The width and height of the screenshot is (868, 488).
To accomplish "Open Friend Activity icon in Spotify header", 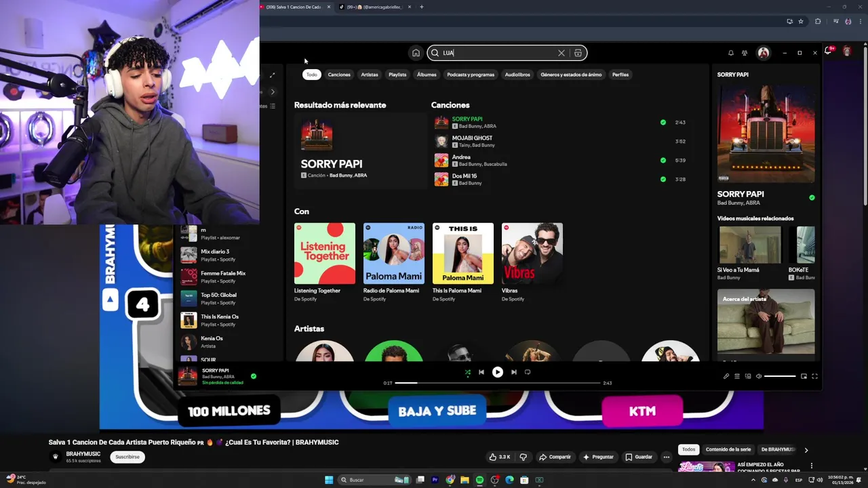I will click(745, 53).
